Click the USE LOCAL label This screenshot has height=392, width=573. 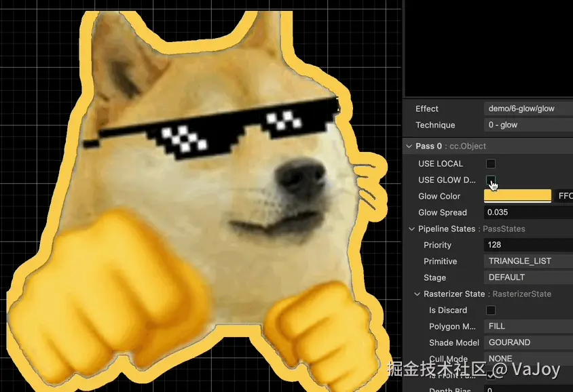441,164
